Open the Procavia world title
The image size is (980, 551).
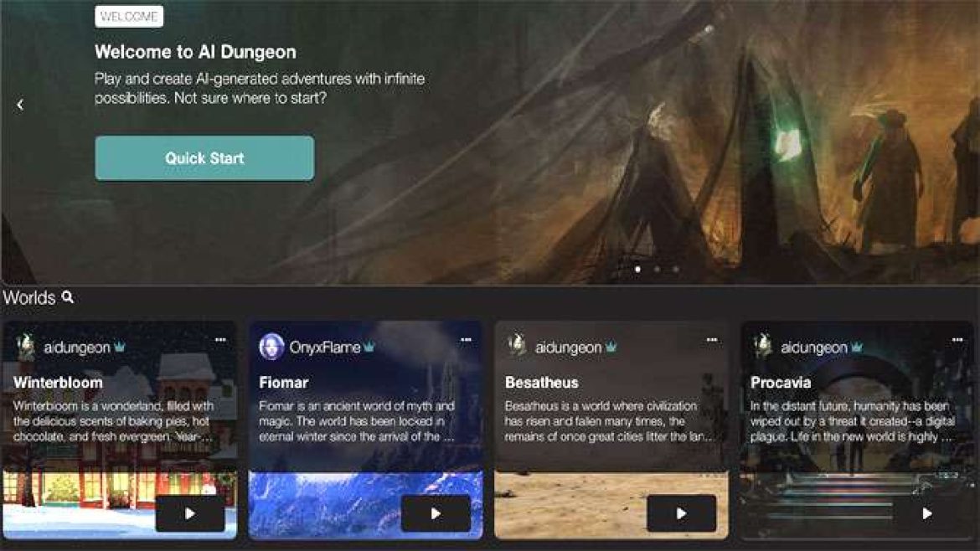pyautogui.click(x=781, y=383)
